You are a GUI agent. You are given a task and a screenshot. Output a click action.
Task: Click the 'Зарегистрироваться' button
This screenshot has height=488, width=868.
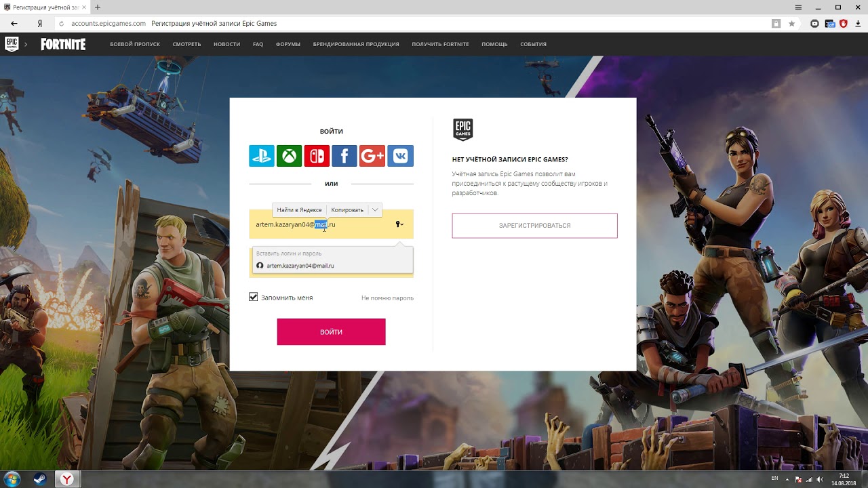534,226
